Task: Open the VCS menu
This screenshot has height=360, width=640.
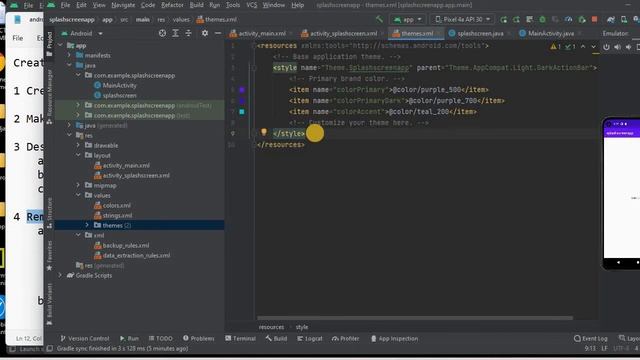Action: coord(252,5)
